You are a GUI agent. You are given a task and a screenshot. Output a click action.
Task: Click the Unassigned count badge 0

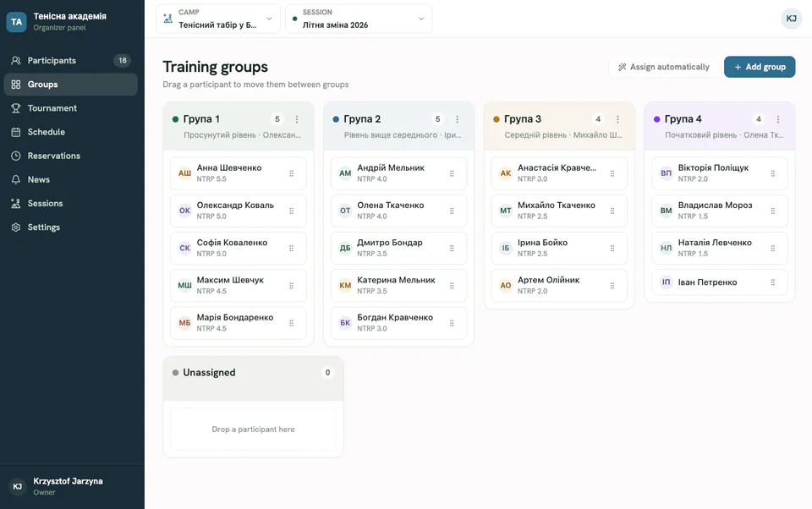(x=327, y=372)
